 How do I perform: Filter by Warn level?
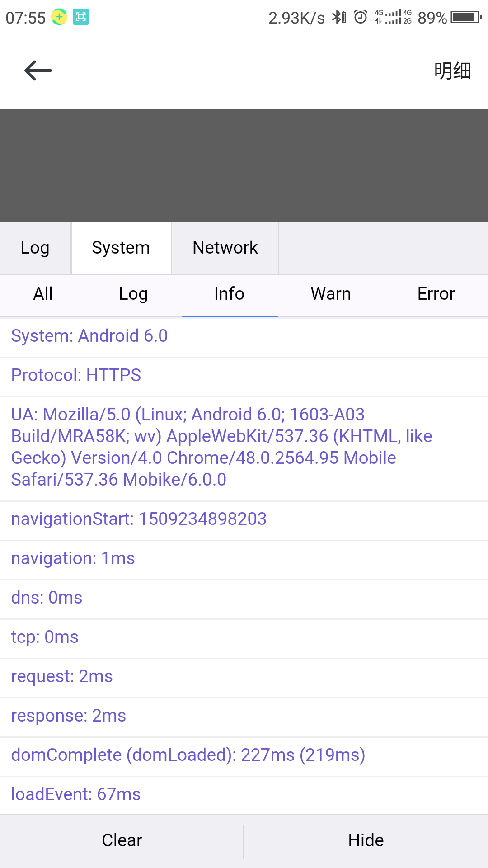pyautogui.click(x=331, y=294)
